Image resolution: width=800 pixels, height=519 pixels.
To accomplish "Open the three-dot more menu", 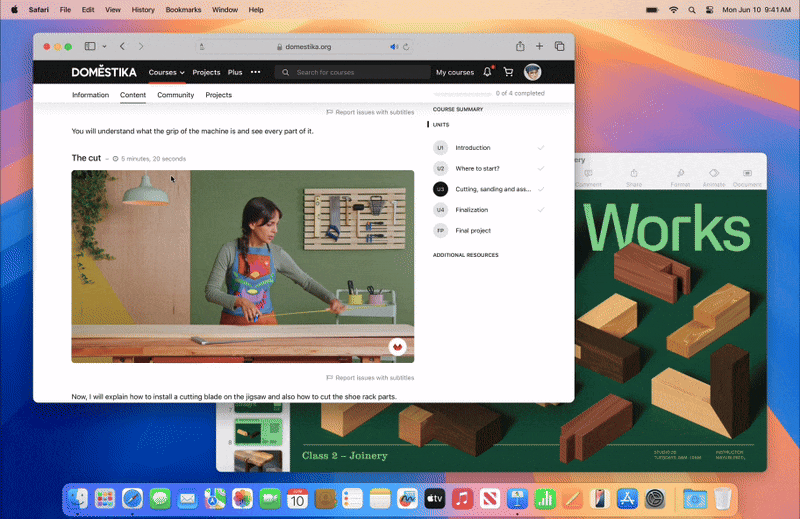I will click(x=256, y=72).
